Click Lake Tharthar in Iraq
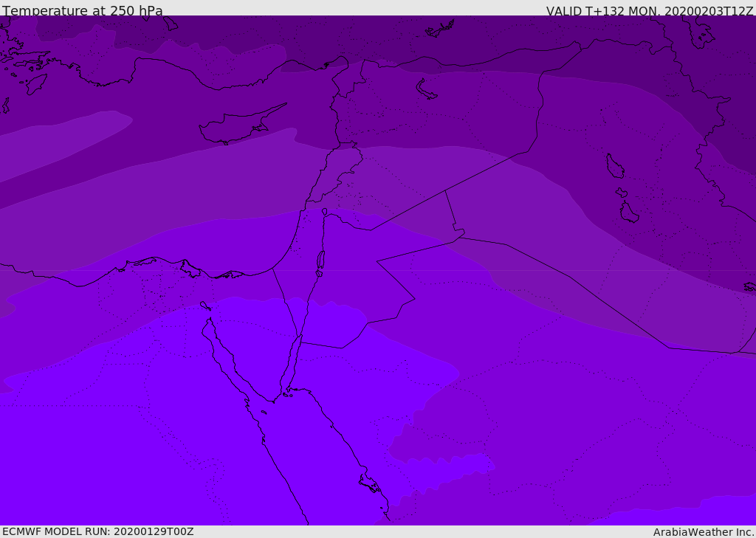Viewport: 756px width, 538px height. (x=614, y=166)
